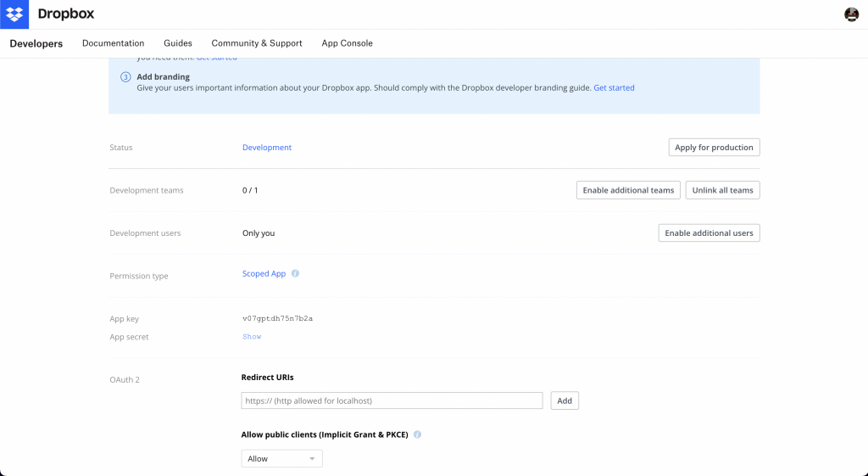Expand the Allow public clients dropdown
This screenshot has height=476, width=868.
tap(281, 459)
